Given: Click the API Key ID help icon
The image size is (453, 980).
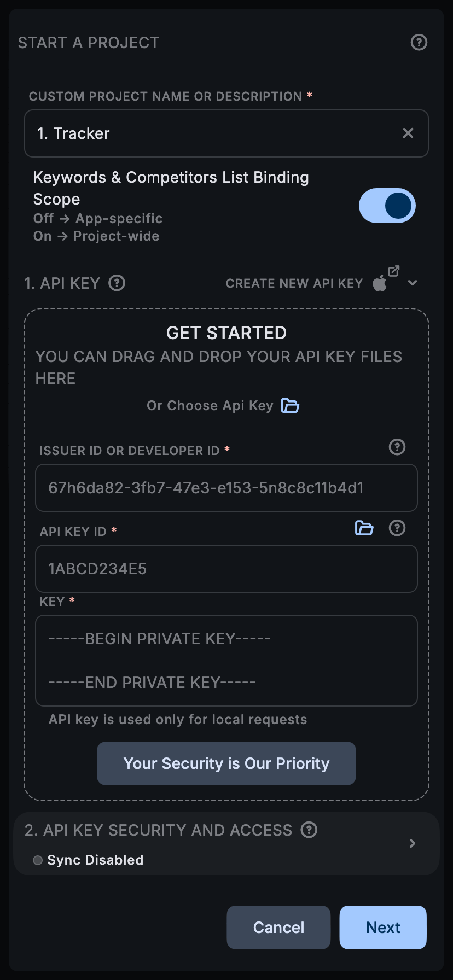Looking at the screenshot, I should click(x=397, y=528).
